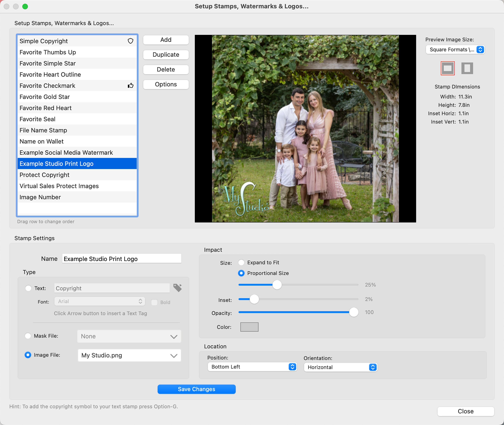Select Protect Copyright in the stamp list
The image size is (504, 425).
pos(44,175)
